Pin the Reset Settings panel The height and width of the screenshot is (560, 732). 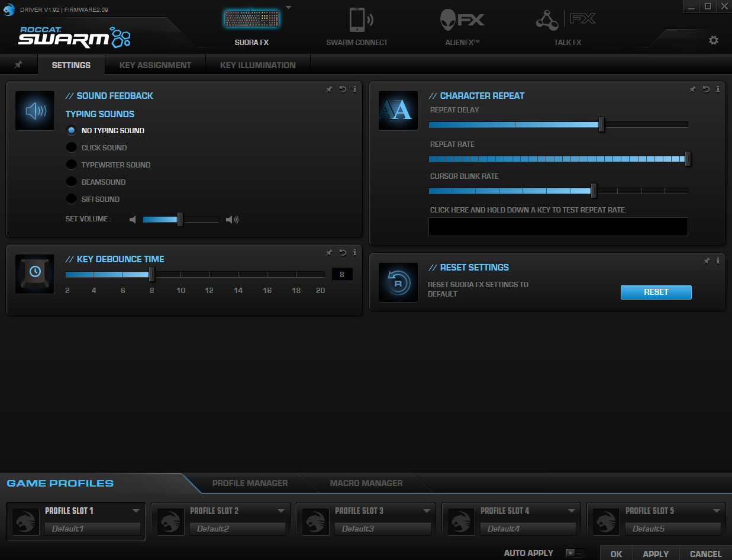(706, 261)
